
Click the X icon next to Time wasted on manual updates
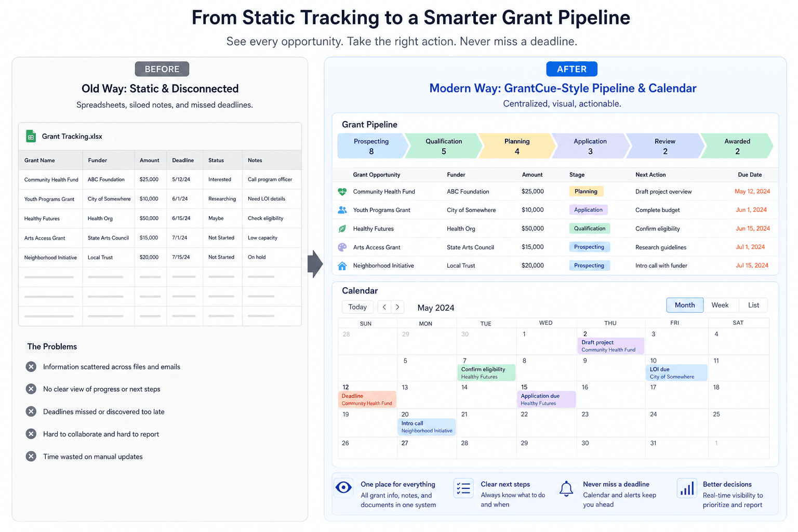(x=31, y=457)
